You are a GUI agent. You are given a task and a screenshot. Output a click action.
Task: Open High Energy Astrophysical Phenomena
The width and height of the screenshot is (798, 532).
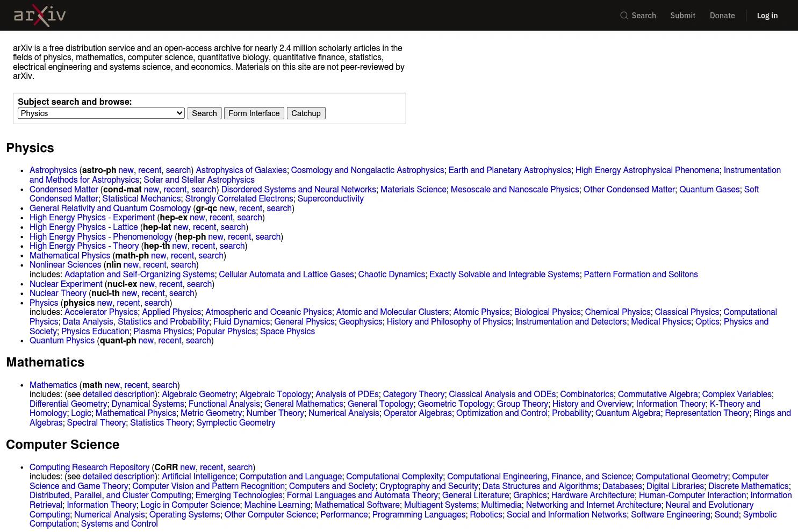tap(648, 170)
